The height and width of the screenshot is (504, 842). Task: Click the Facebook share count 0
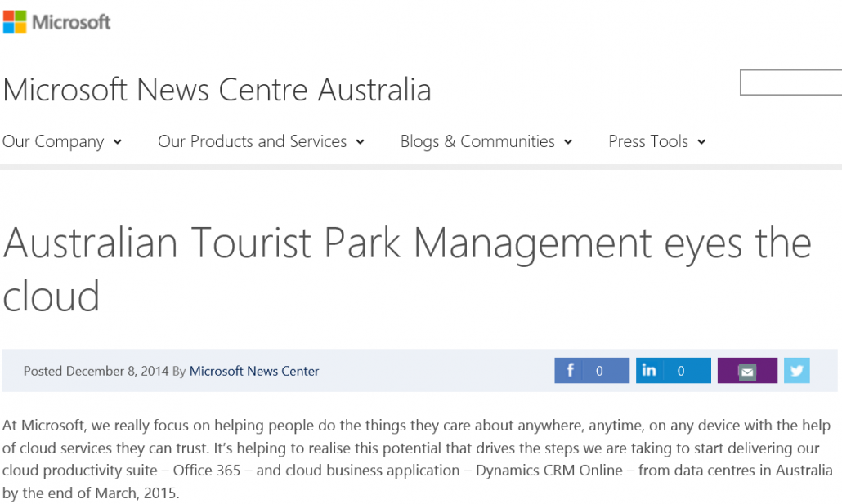coord(599,371)
